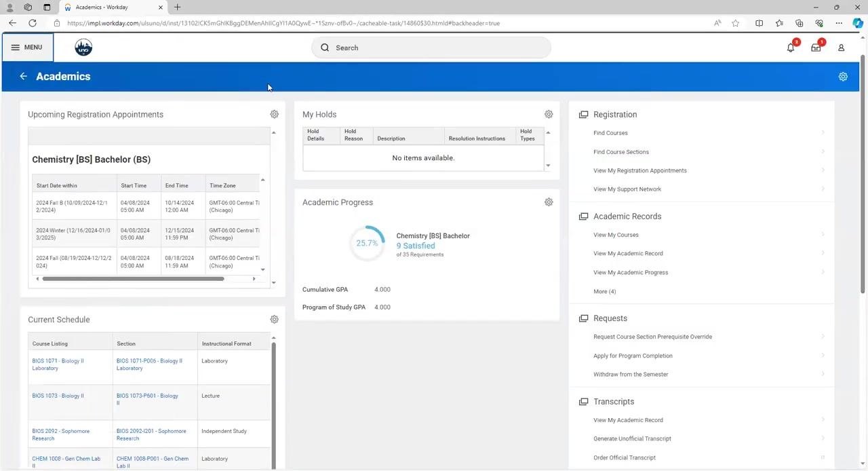
Task: Open the main MENU button
Action: click(27, 48)
